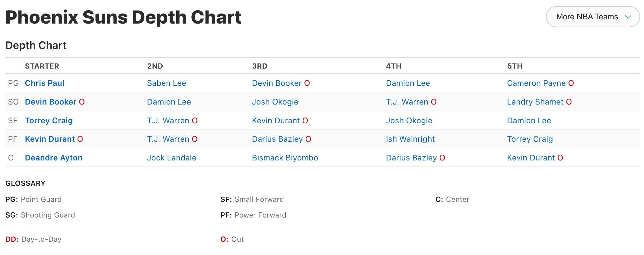The height and width of the screenshot is (255, 644).
Task: Click Out indicator next to Cameron Payne
Action: point(571,83)
